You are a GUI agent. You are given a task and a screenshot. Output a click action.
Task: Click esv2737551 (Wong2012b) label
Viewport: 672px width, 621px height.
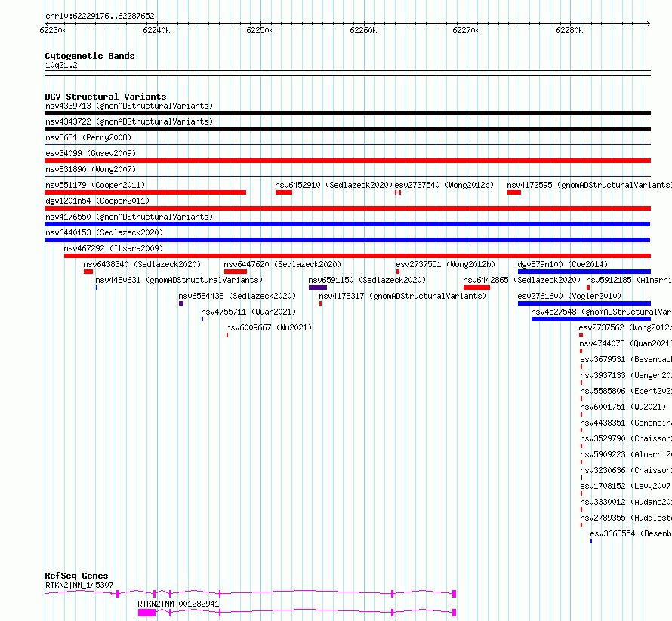445,264
